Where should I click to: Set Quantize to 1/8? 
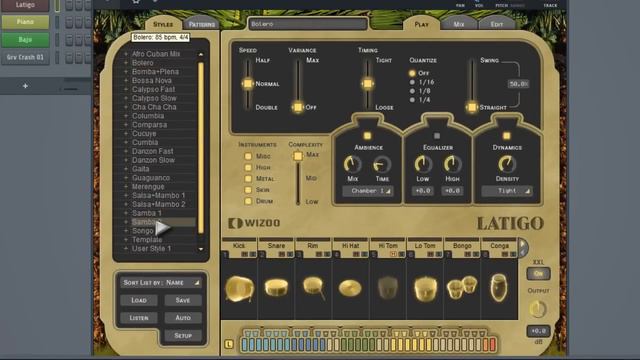[412, 91]
